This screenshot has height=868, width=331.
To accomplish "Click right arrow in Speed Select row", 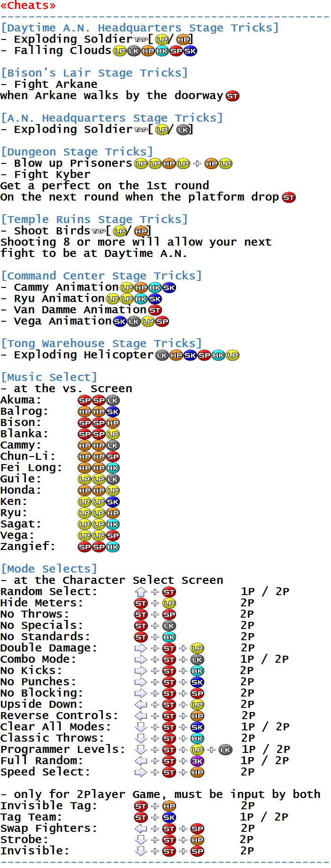I will (x=141, y=773).
